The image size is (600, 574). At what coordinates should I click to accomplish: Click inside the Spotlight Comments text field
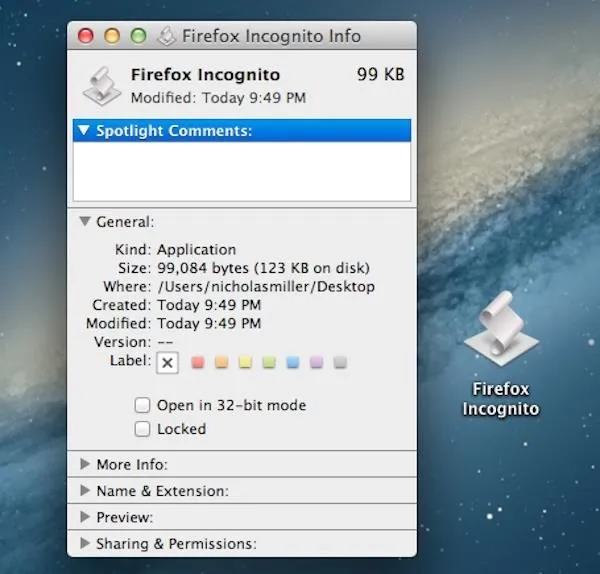(x=242, y=171)
